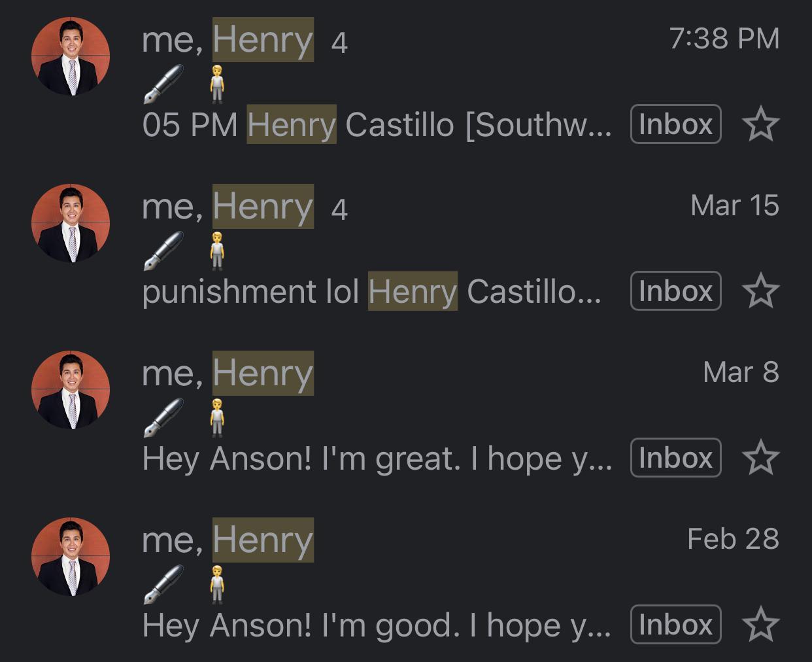
Task: Tap the avatar of the Mar 8 email
Action: [x=71, y=390]
